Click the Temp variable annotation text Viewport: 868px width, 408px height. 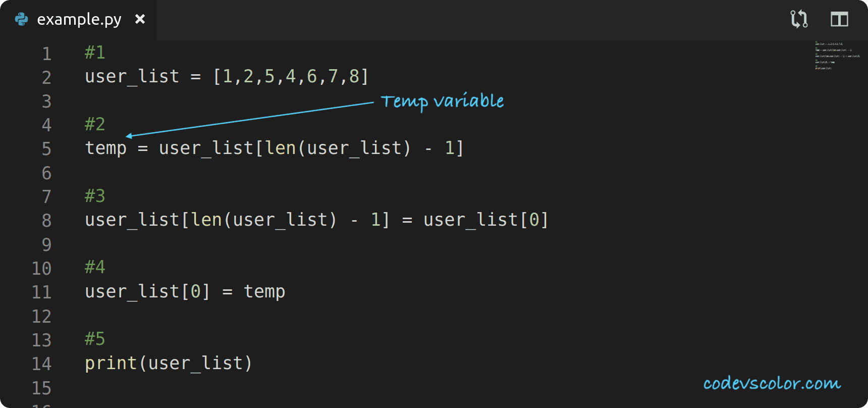(x=443, y=101)
